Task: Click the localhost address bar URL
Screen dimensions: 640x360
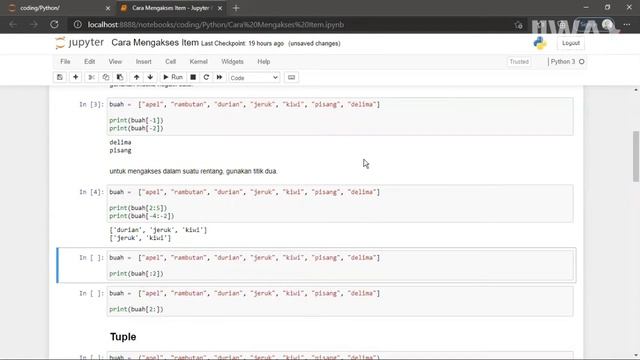Action: coord(216,24)
